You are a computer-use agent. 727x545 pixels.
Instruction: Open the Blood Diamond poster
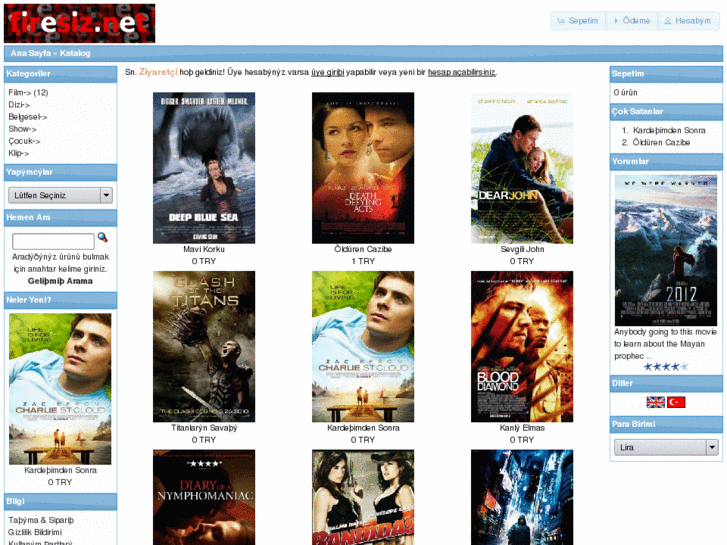[x=522, y=346]
